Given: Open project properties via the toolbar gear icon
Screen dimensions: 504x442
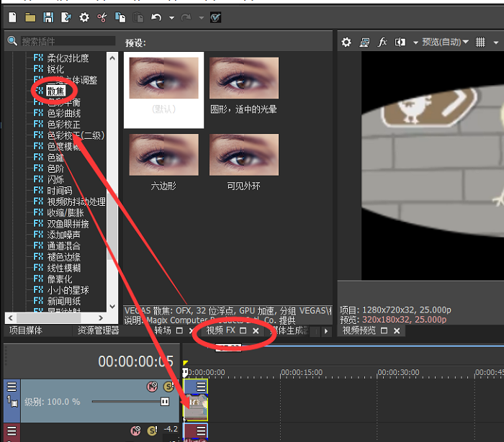Looking at the screenshot, I should pos(84,17).
